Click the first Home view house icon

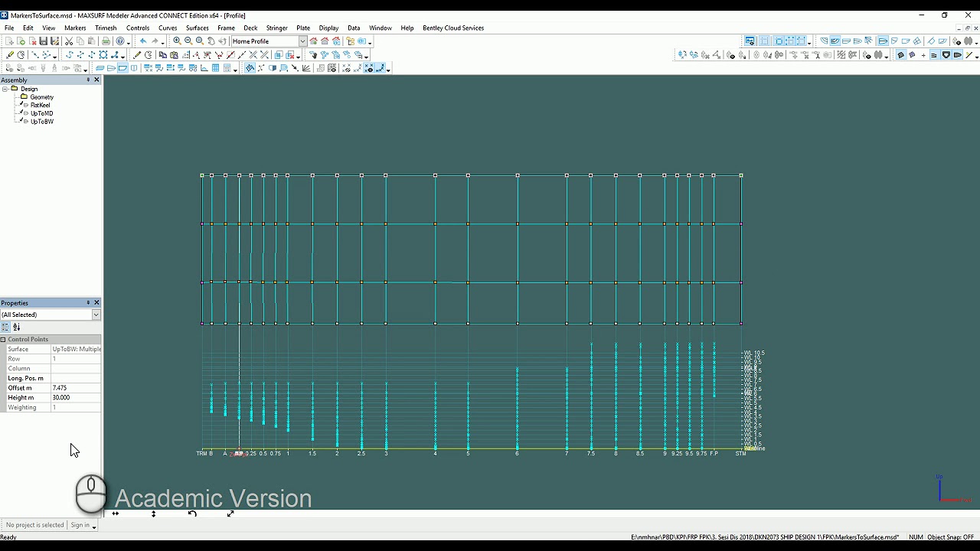click(x=314, y=41)
